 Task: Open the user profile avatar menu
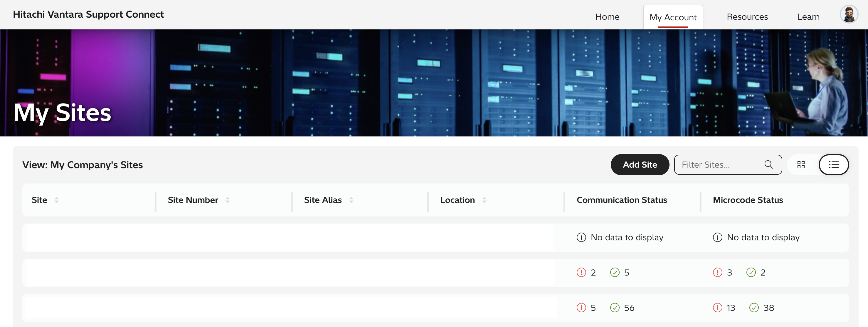tap(848, 14)
